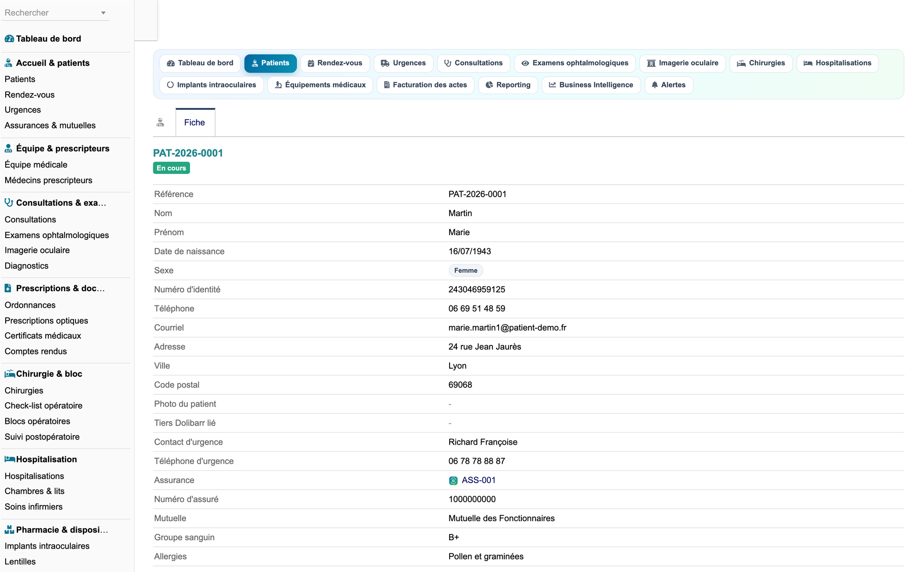Click the Pharmacie & dispositifs section icon

(x=9, y=529)
